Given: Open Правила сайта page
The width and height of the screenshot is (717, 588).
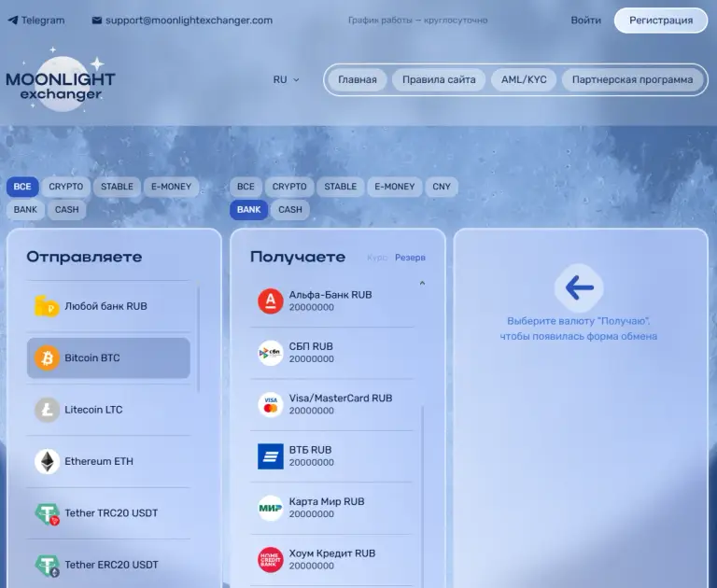Looking at the screenshot, I should (439, 79).
